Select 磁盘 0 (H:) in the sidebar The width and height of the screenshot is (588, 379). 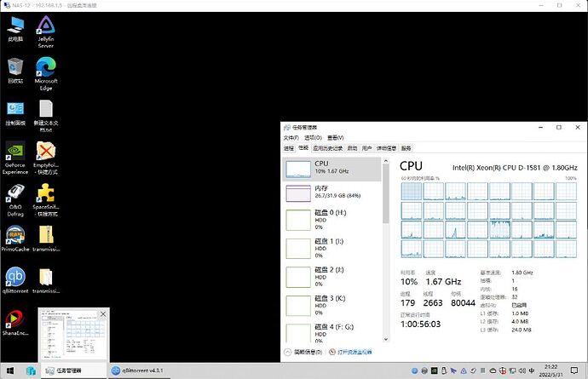coord(332,220)
